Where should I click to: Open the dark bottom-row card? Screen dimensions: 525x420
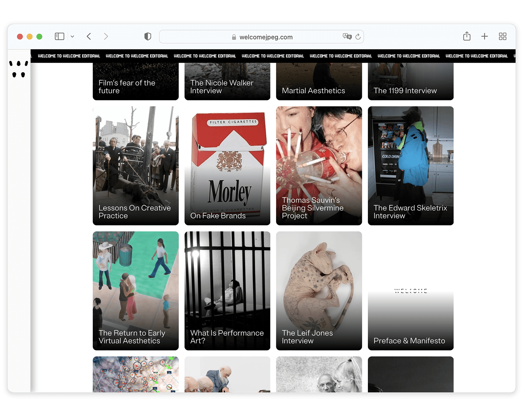(x=411, y=374)
